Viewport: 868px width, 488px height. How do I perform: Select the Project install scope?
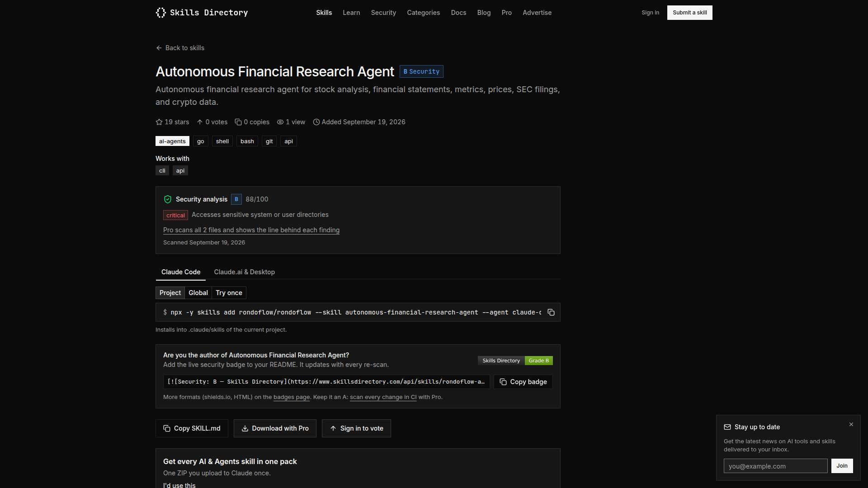point(170,293)
